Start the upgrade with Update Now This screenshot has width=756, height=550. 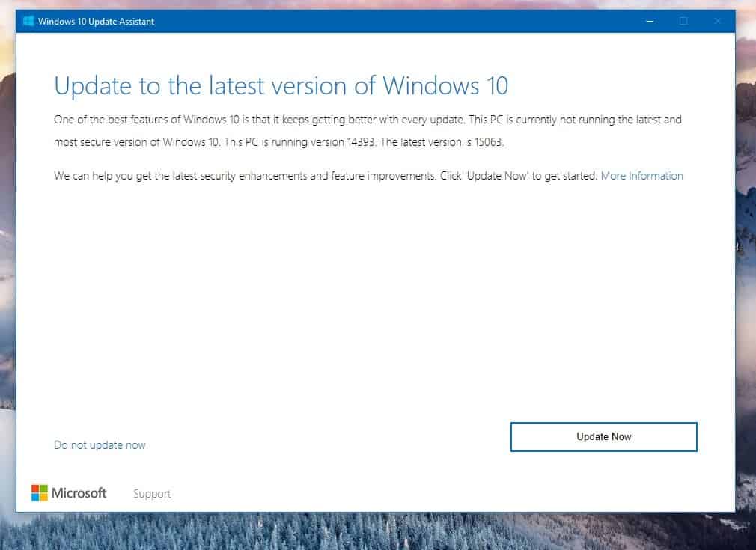(x=603, y=437)
